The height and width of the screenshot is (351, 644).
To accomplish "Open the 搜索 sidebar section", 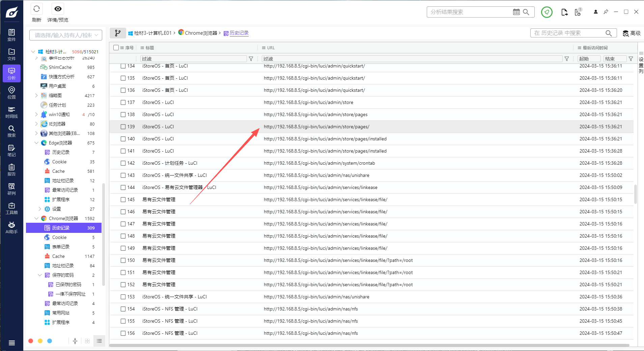I will (11, 131).
